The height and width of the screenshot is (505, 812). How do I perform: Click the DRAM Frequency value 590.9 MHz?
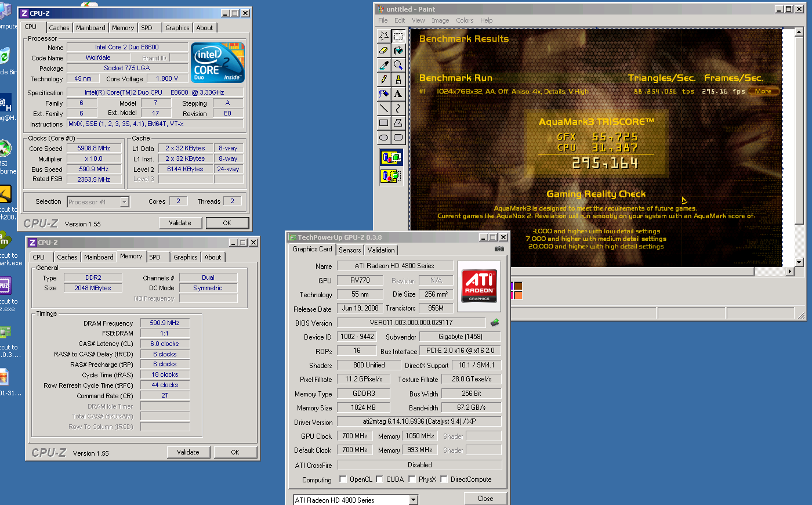(165, 323)
